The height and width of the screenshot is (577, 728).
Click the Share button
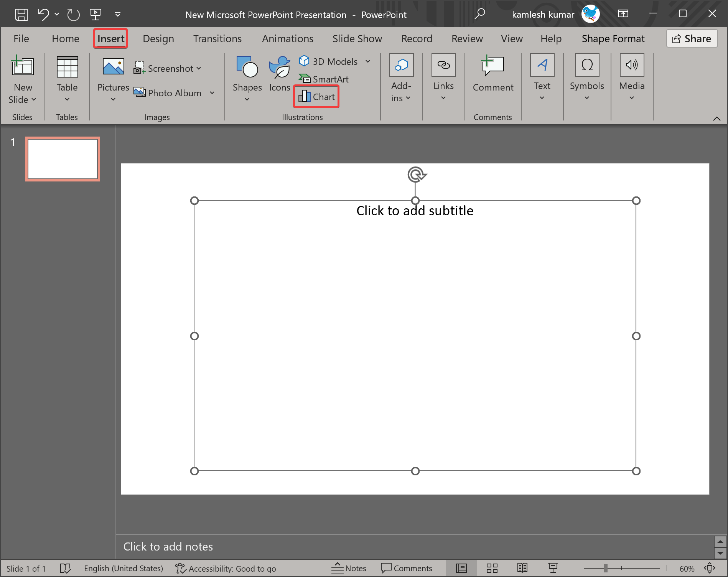pos(692,39)
